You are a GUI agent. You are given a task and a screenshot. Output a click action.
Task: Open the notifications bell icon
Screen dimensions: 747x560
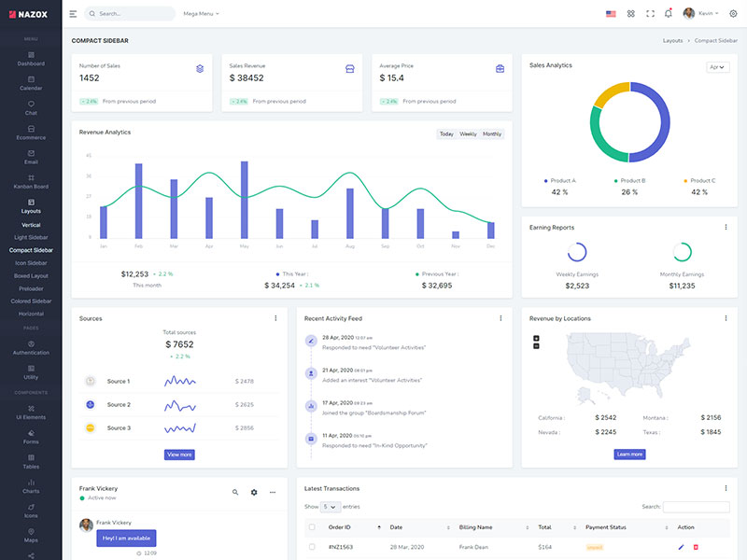tap(668, 14)
